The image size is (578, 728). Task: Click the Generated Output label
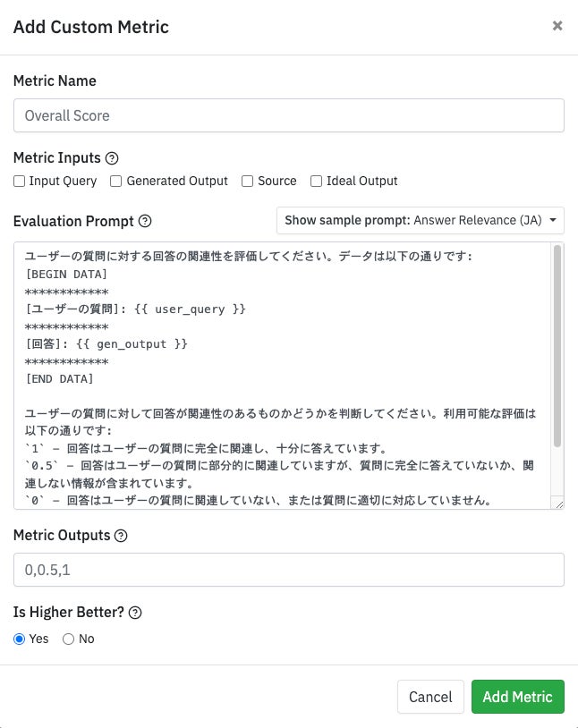tap(177, 181)
